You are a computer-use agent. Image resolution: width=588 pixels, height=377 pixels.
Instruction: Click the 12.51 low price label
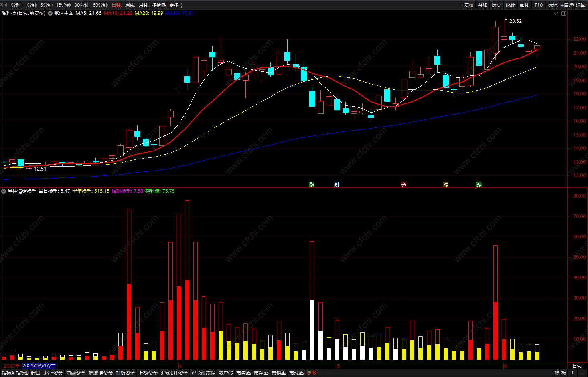coord(40,169)
